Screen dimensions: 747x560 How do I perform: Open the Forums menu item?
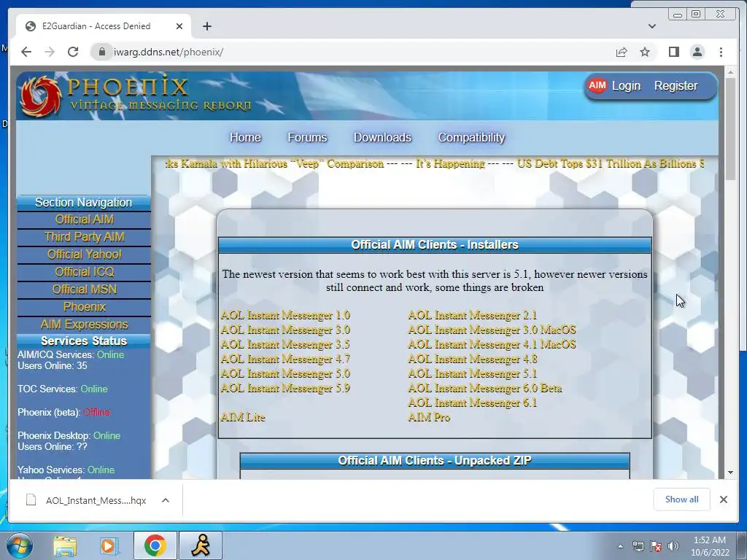coord(307,138)
